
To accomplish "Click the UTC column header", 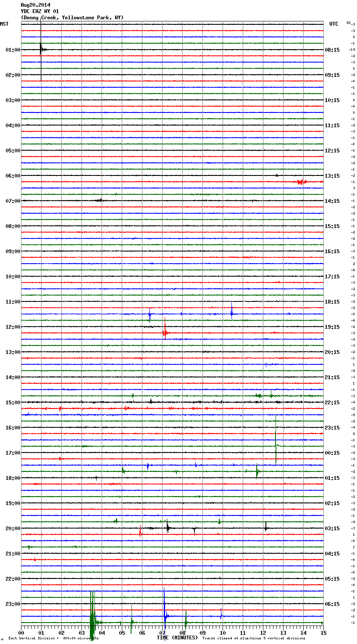I will pos(333,24).
